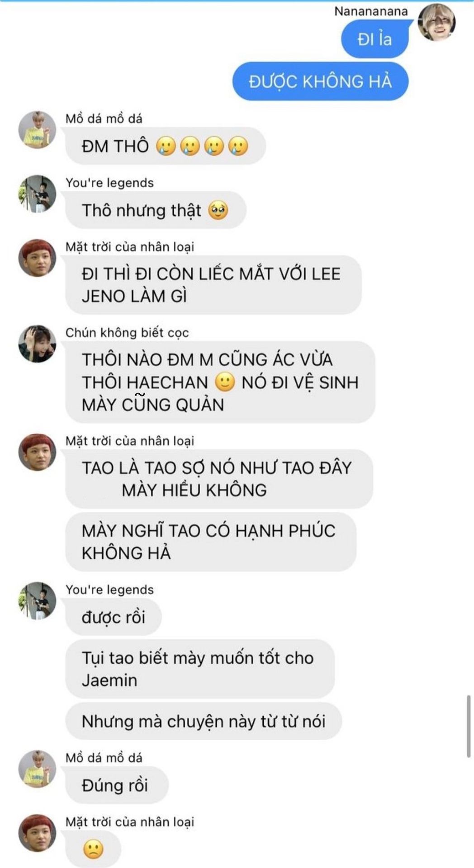Tap the pleading face emoji in Thô nhưng thật
Screen dimensions: 474x868
218,211
